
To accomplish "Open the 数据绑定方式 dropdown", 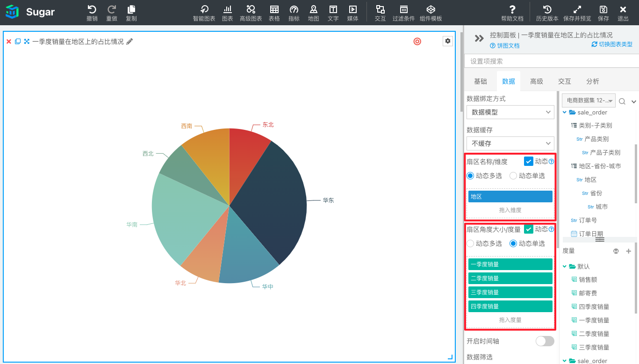I will (510, 112).
